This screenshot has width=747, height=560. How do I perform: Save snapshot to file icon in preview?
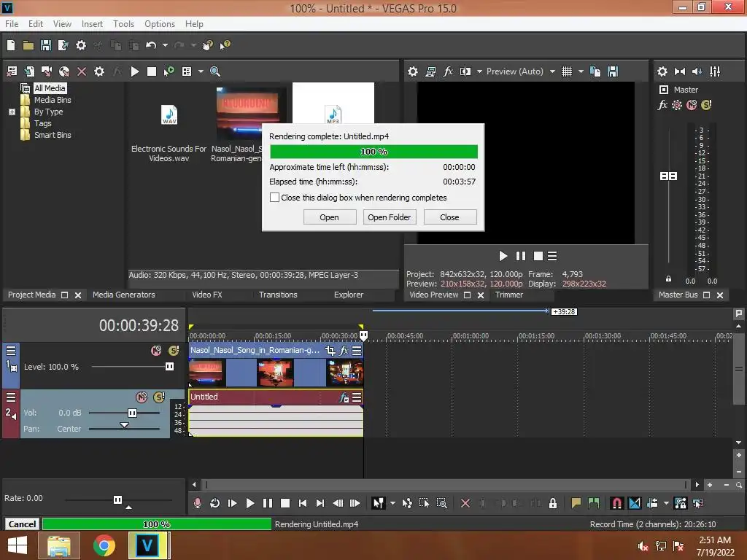pos(613,71)
